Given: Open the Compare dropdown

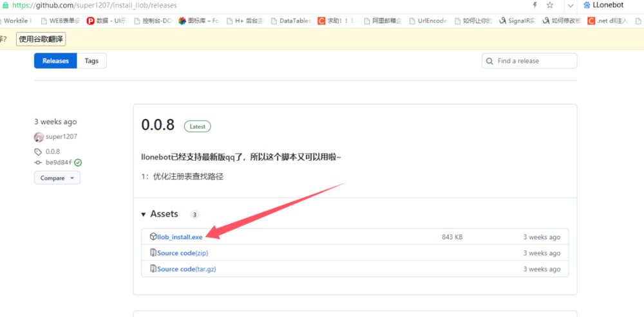Looking at the screenshot, I should pos(57,178).
